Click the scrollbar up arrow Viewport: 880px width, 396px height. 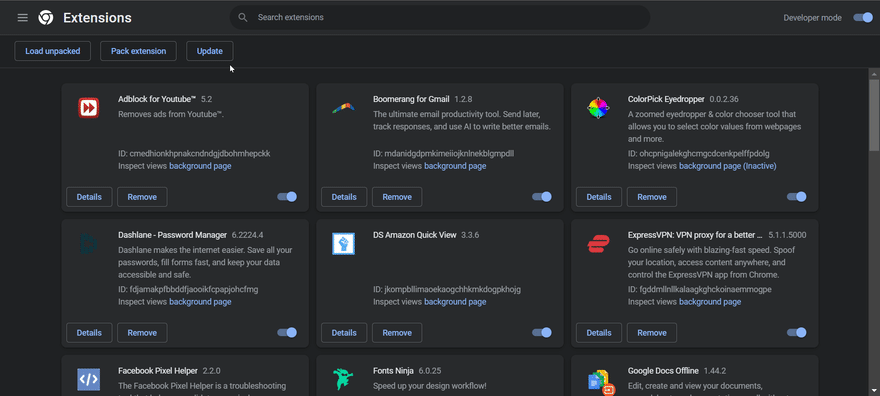[874, 73]
